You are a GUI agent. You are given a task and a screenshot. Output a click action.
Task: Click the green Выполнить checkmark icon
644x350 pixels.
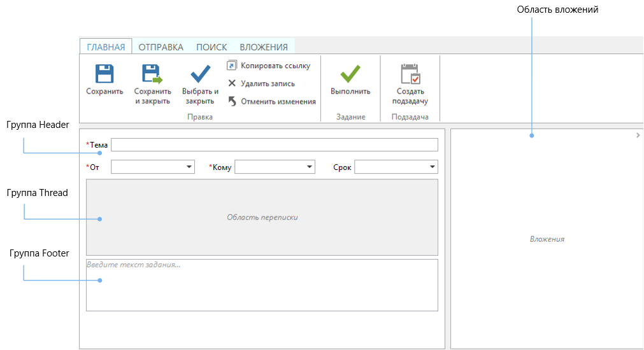click(x=350, y=74)
